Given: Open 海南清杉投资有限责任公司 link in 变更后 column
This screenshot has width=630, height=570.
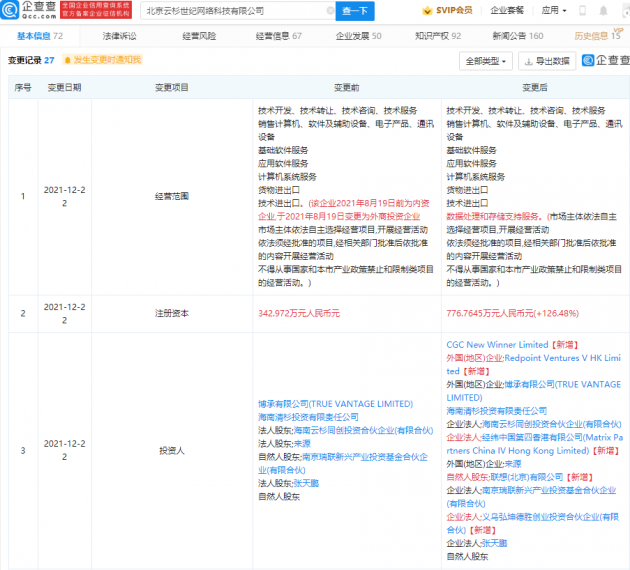Looking at the screenshot, I should 497,411.
